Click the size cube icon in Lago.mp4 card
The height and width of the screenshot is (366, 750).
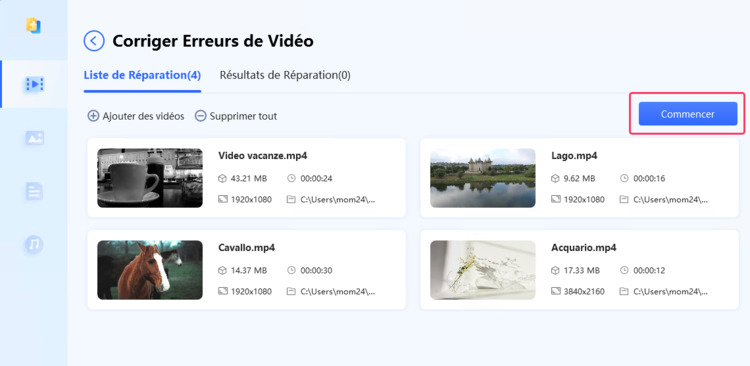[x=555, y=178]
